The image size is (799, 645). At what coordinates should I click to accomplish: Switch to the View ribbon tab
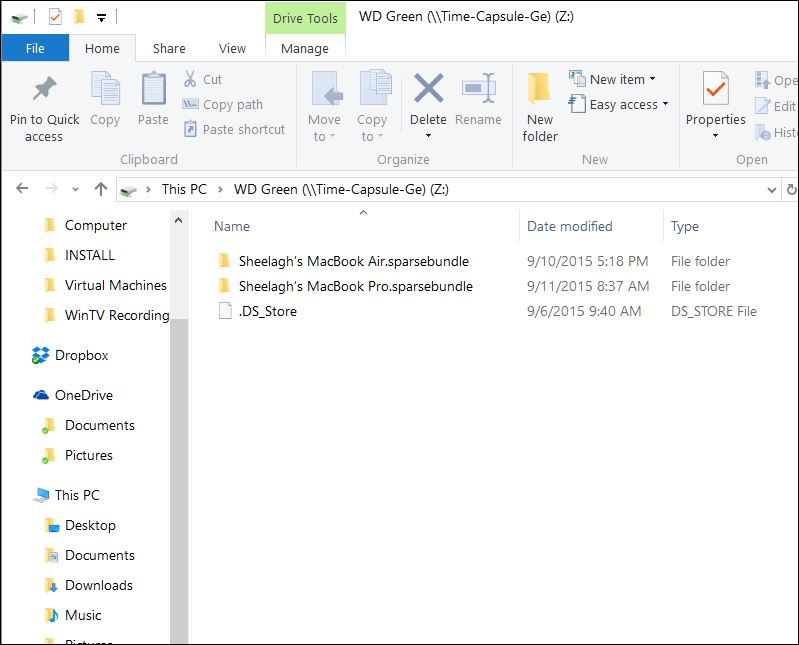click(x=232, y=48)
